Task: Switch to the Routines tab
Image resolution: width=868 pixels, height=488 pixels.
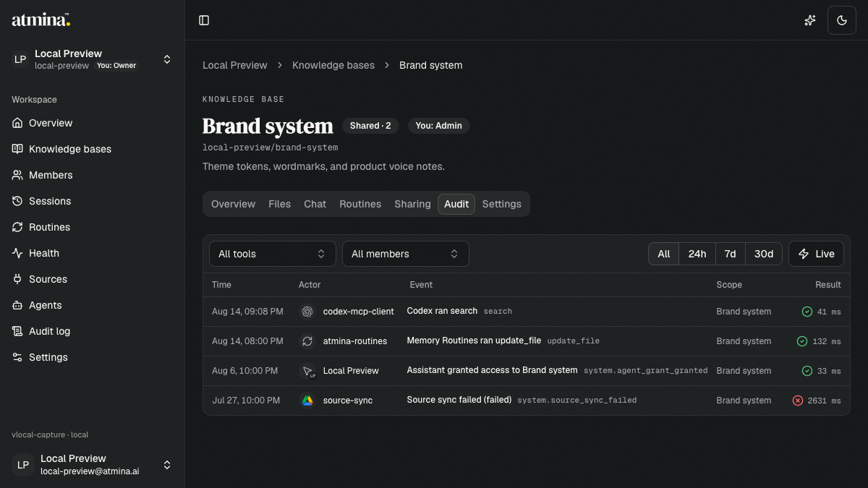Action: point(360,204)
